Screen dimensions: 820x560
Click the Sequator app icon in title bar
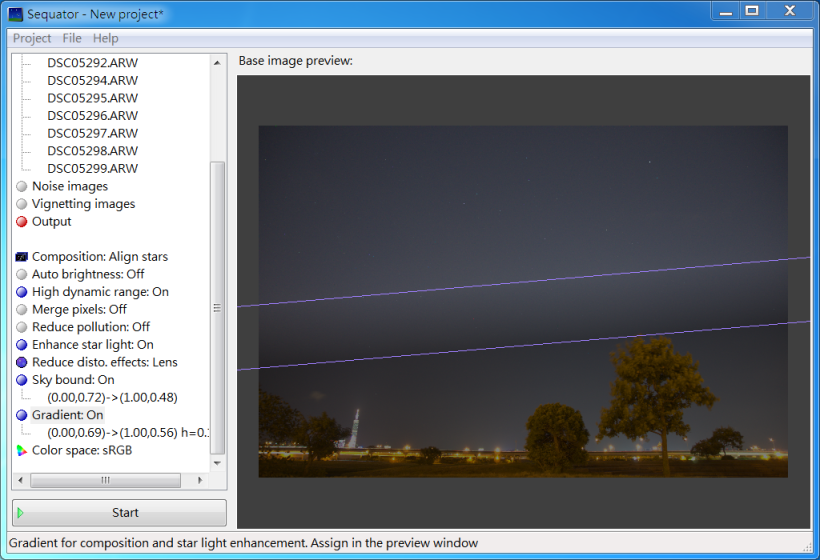tap(16, 14)
